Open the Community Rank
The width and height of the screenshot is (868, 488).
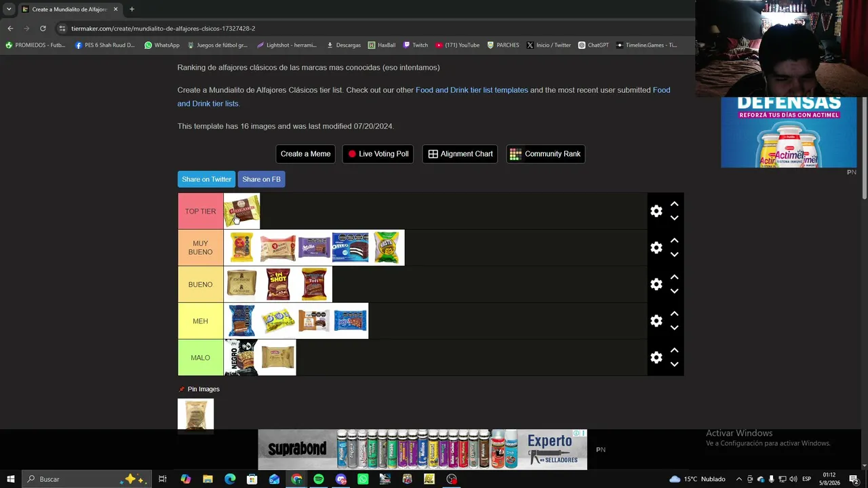545,154
